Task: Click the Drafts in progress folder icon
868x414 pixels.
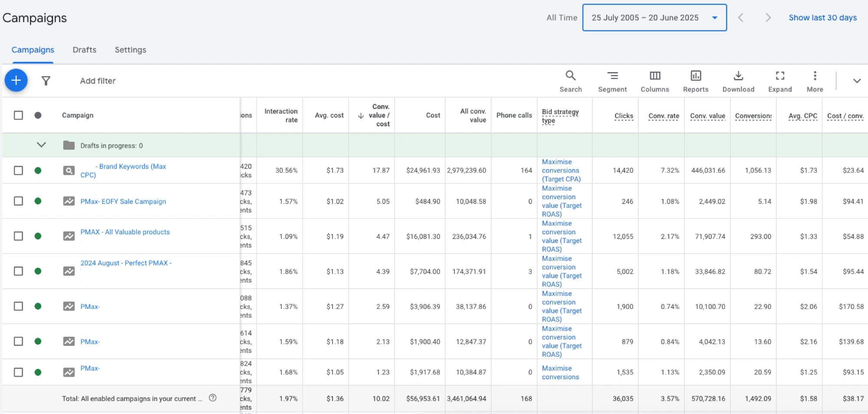Action: pyautogui.click(x=69, y=145)
